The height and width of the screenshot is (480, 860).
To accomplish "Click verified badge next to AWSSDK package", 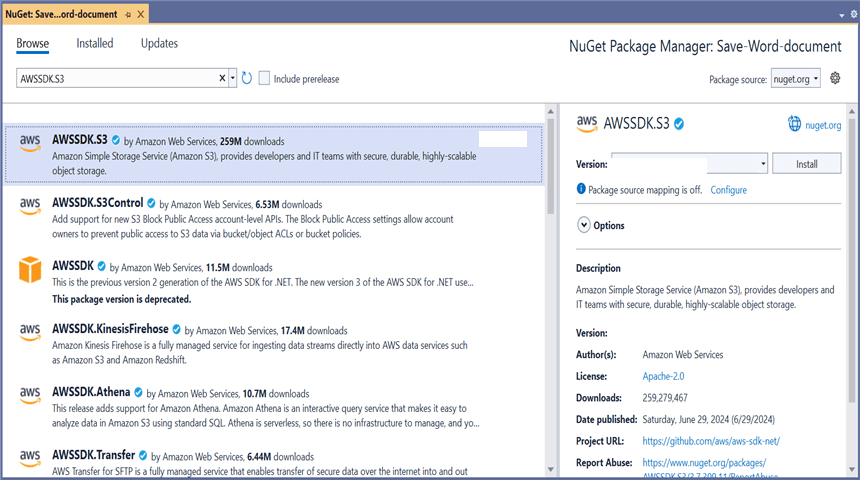I will click(x=101, y=267).
